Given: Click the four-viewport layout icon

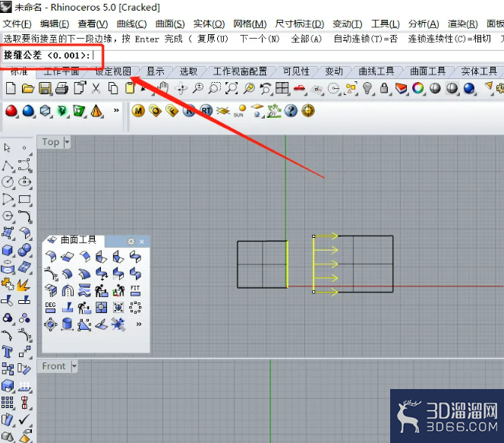Looking at the screenshot, I should (282, 88).
